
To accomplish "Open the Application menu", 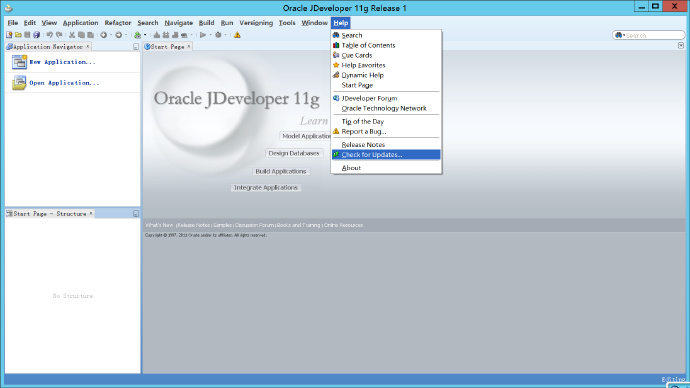I will pyautogui.click(x=80, y=23).
